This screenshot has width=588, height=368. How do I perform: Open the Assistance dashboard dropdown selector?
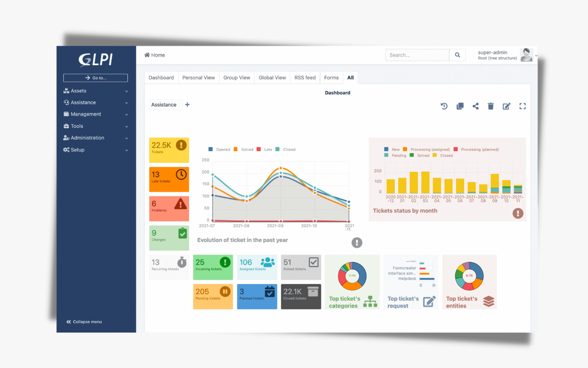(x=164, y=105)
